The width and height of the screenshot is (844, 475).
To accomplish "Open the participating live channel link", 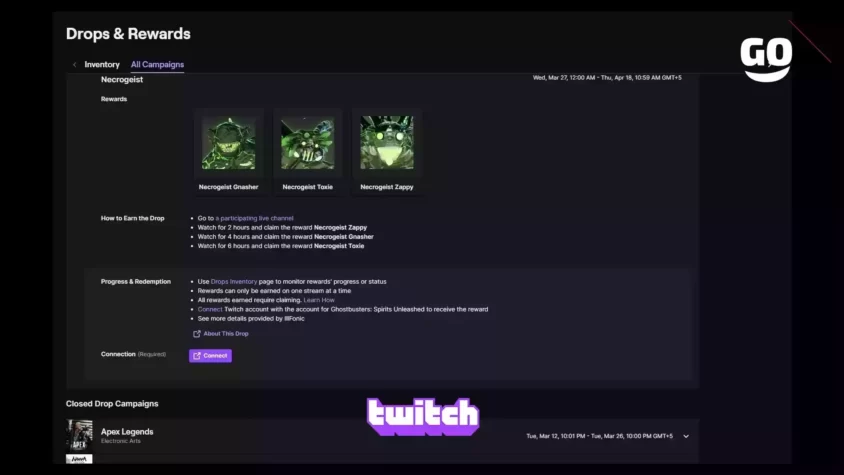I will (255, 218).
